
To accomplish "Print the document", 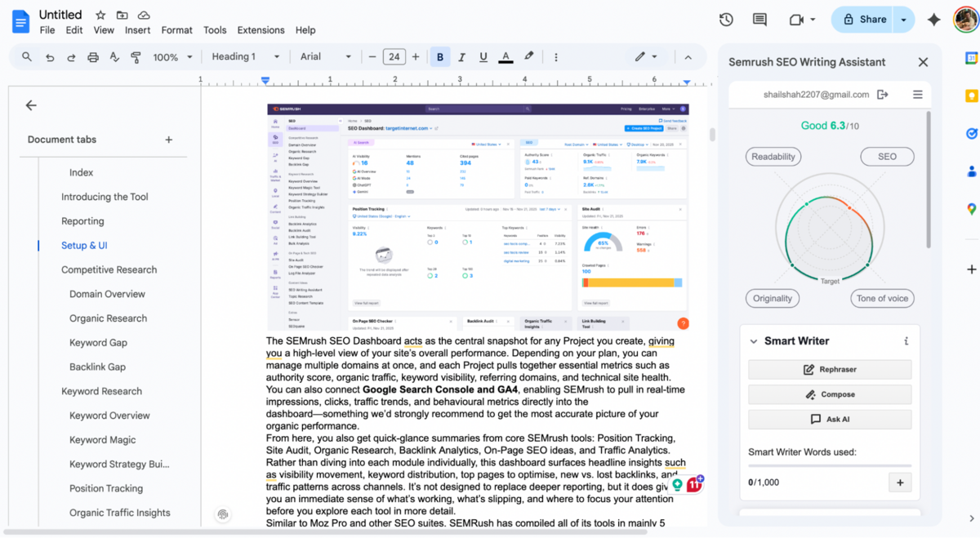I will coord(93,57).
